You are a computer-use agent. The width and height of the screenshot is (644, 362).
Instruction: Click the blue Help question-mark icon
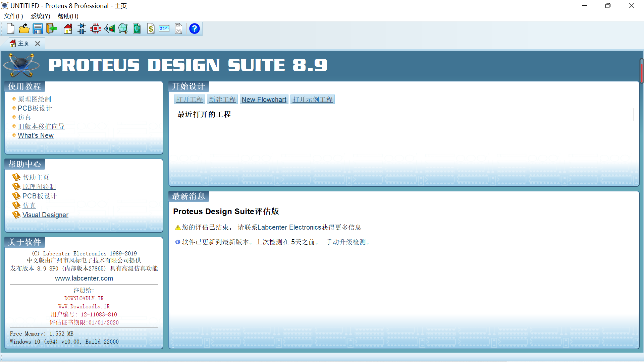194,29
